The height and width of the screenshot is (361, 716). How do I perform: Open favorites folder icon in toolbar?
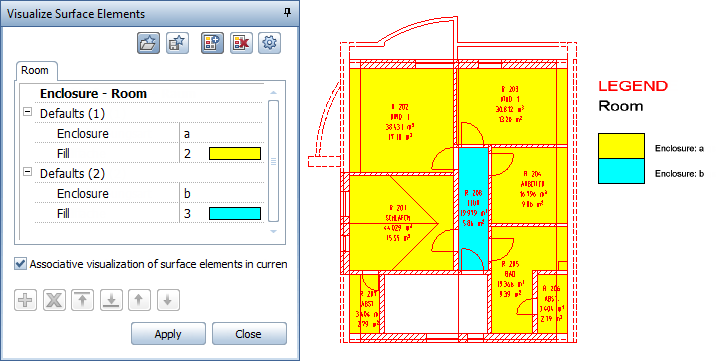point(148,43)
